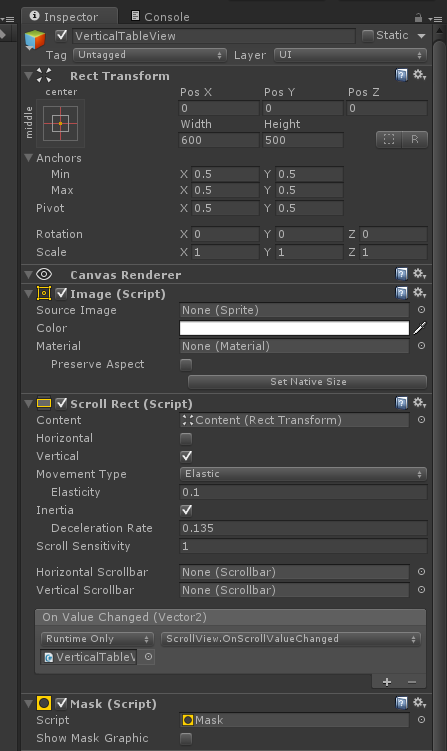The image size is (447, 751).
Task: Click the Width input field
Action: point(219,140)
